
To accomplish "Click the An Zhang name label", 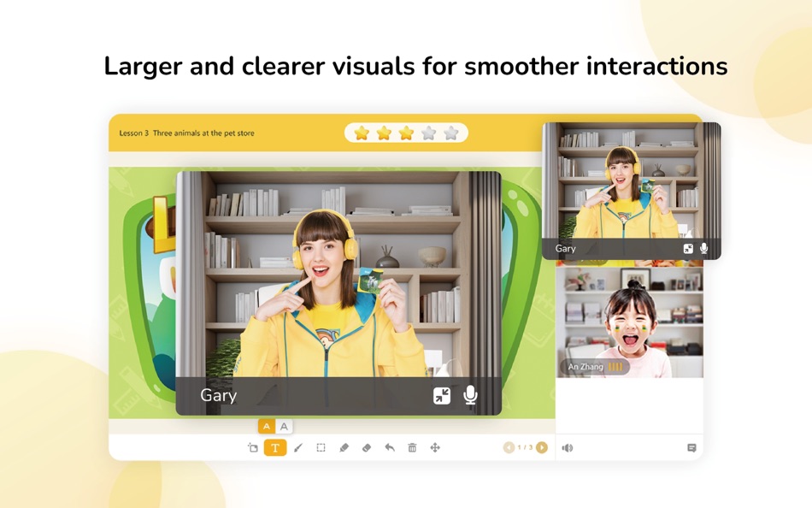I will tap(585, 367).
